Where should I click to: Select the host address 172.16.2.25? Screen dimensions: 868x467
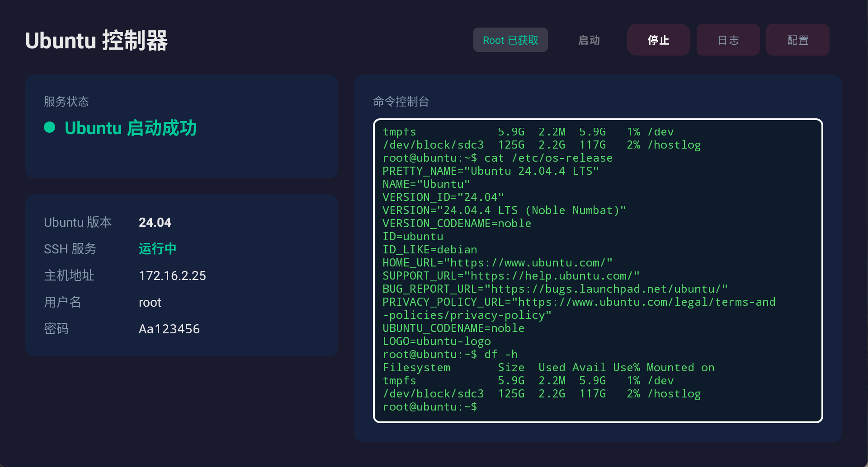(x=172, y=276)
